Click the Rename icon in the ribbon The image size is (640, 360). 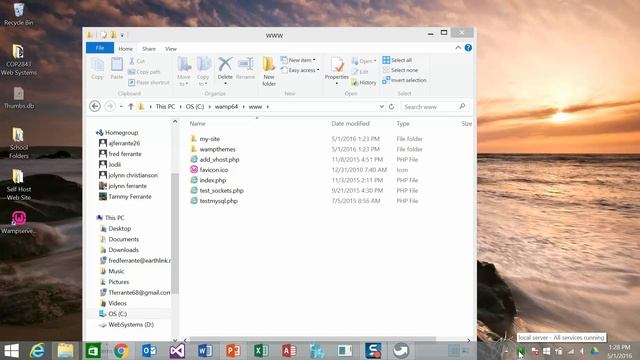click(x=245, y=64)
